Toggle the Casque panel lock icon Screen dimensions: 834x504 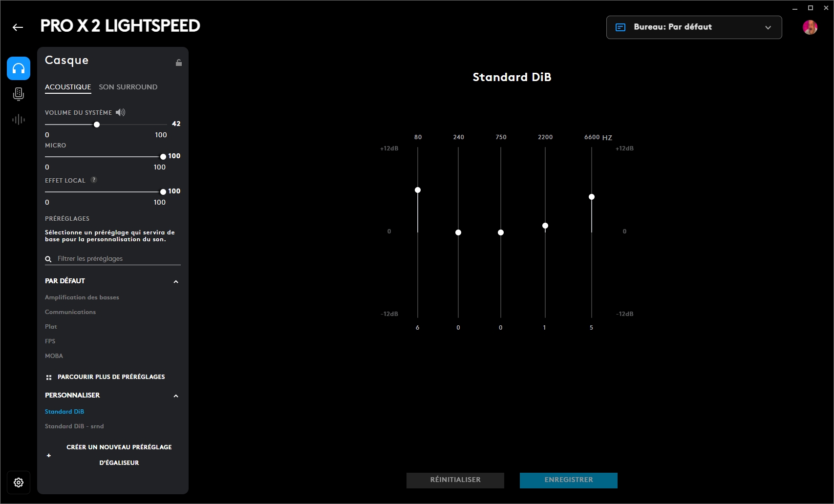coord(179,63)
